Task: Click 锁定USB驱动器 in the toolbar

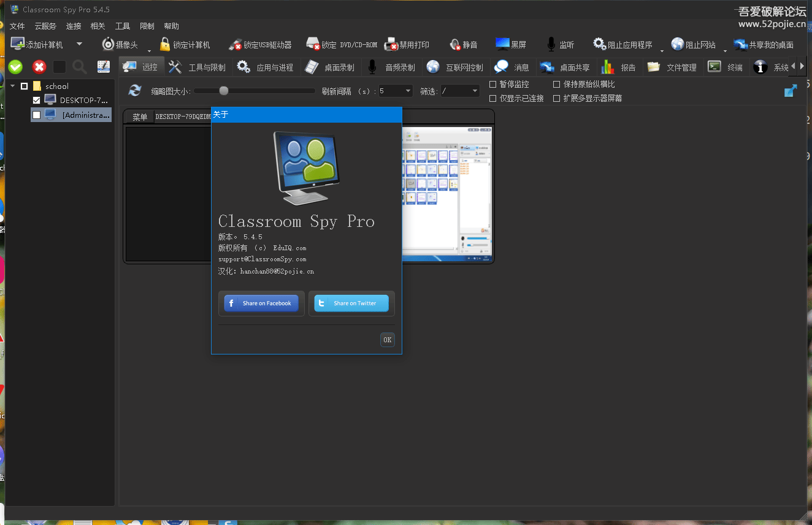Action: click(260, 45)
